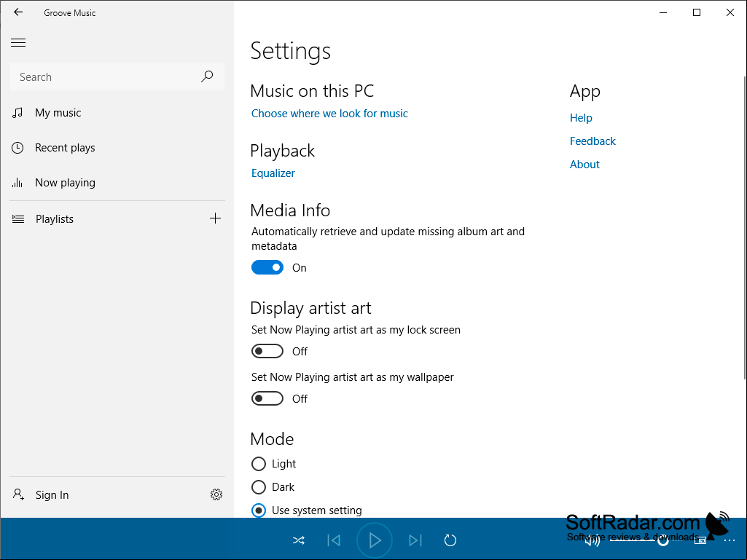
Task: Click the clock icon beside Recent plays
Action: [x=17, y=148]
